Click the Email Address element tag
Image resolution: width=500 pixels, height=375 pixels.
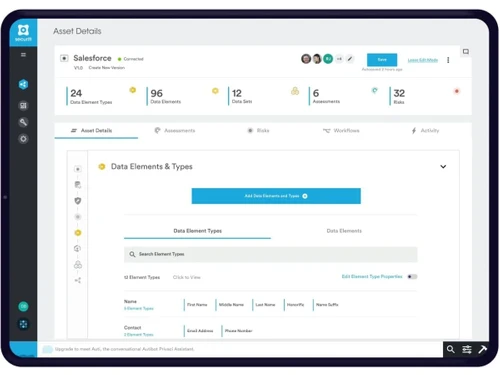(x=200, y=331)
